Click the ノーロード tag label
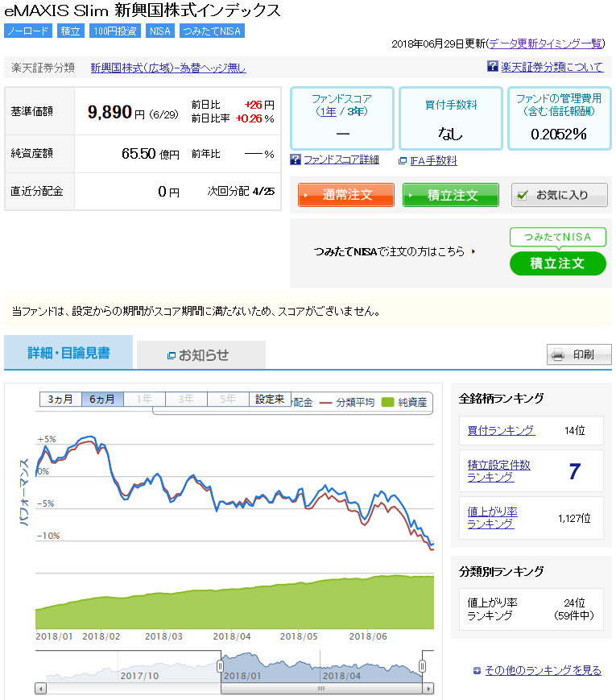616x700 pixels. click(28, 31)
